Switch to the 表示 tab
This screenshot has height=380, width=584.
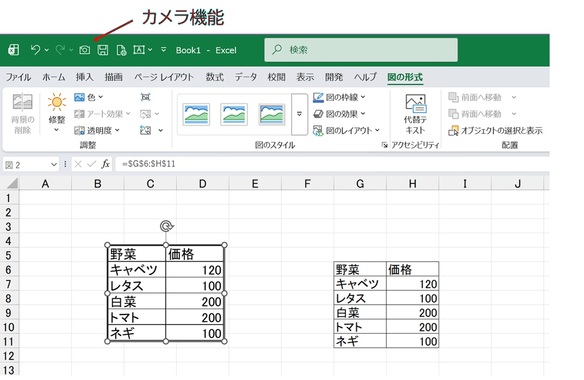(305, 77)
